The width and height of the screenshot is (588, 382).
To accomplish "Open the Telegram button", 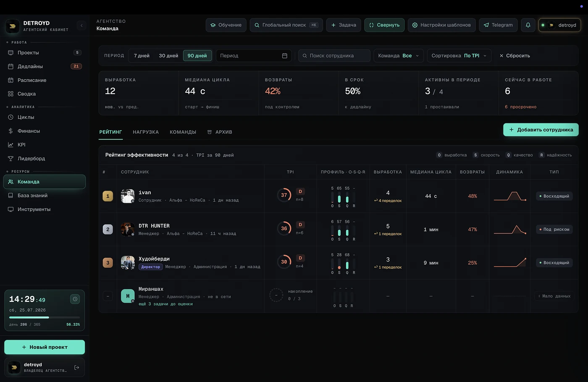I will (498, 25).
